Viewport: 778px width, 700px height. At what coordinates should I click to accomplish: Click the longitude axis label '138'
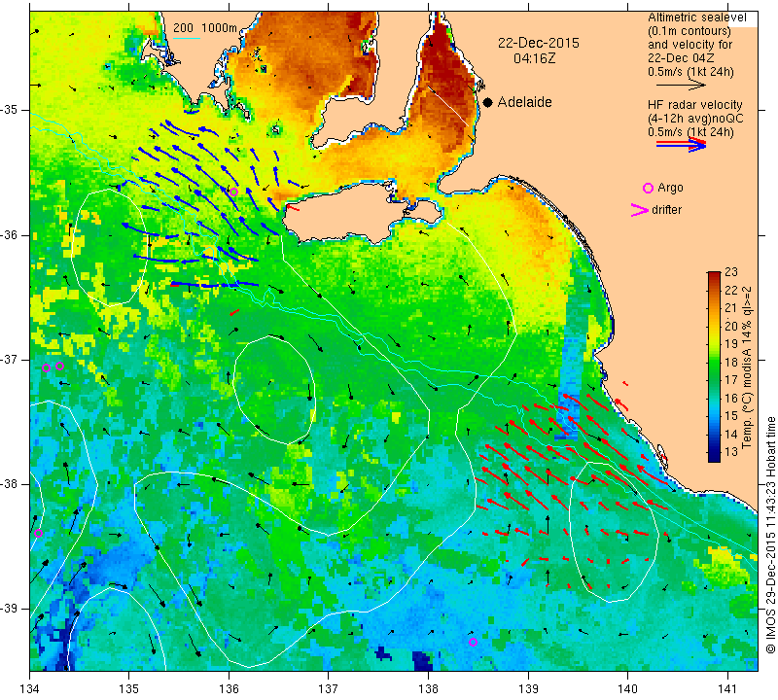(428, 688)
